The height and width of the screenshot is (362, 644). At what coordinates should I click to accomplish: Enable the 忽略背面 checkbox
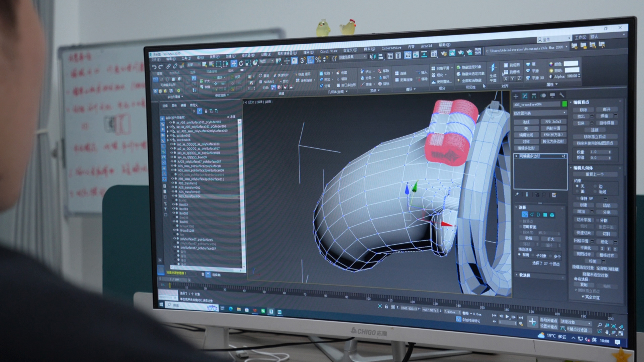[x=521, y=227]
